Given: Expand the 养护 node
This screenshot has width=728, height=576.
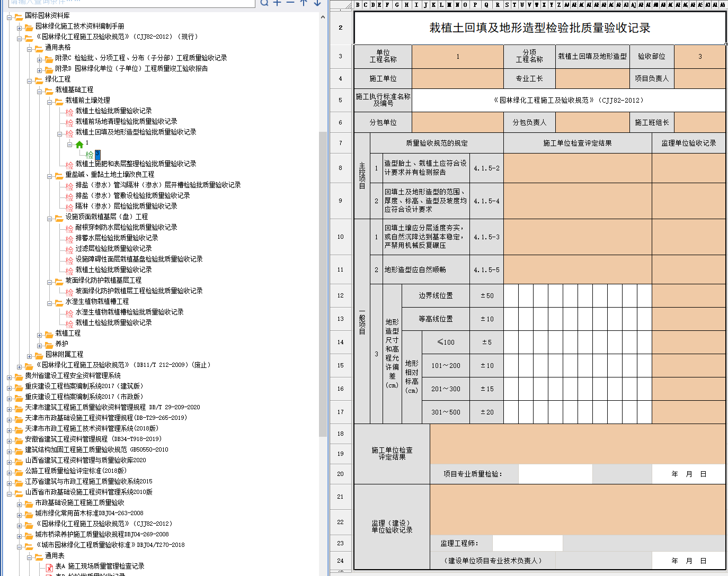Looking at the screenshot, I should pyautogui.click(x=40, y=345).
